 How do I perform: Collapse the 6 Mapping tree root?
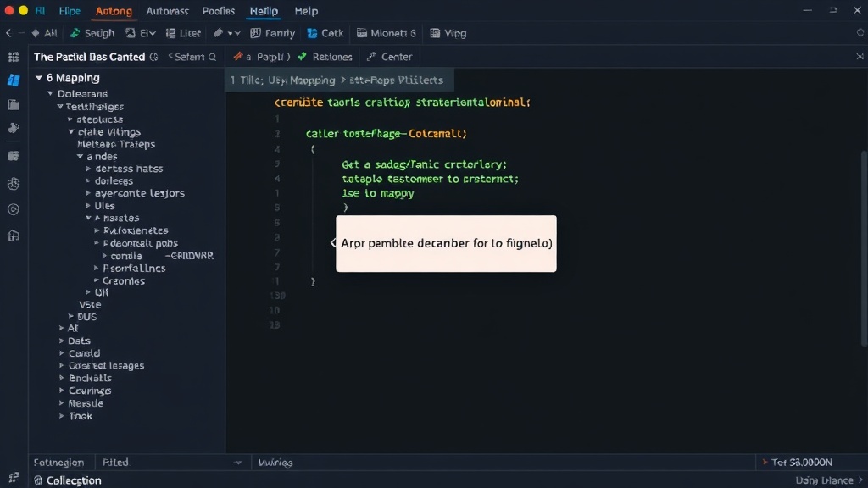pos(39,78)
